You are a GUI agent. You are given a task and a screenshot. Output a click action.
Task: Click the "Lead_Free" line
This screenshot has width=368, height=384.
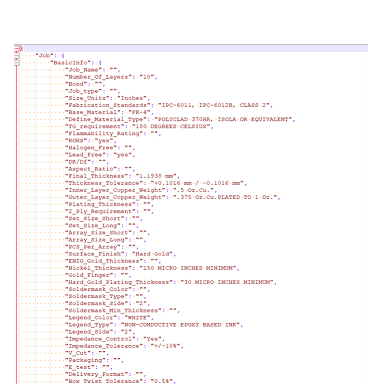coord(100,155)
